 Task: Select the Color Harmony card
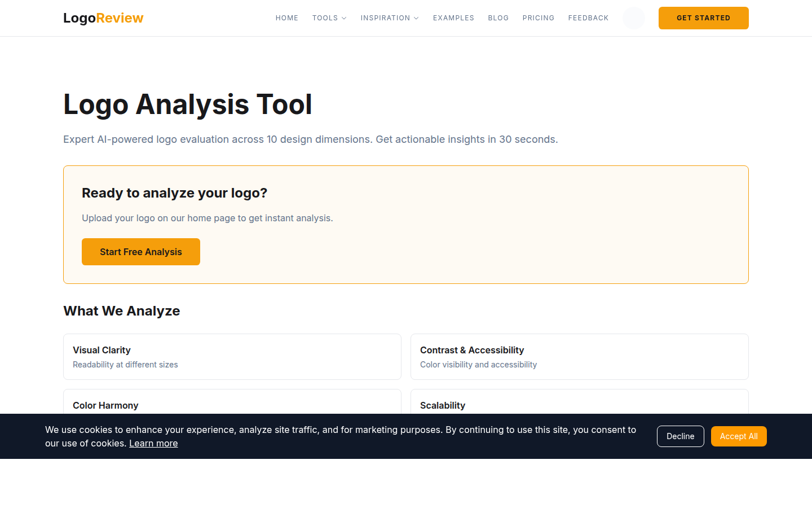pos(232,402)
